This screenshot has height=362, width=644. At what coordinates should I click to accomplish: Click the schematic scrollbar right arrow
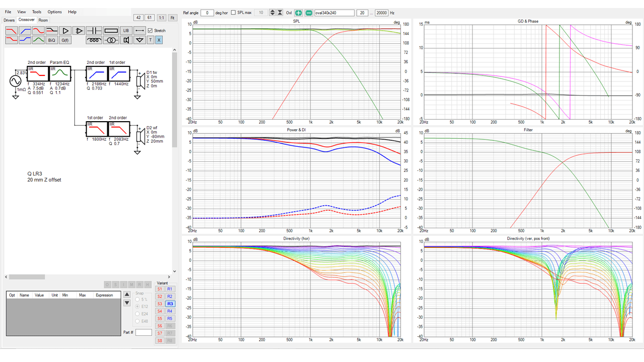coord(169,277)
